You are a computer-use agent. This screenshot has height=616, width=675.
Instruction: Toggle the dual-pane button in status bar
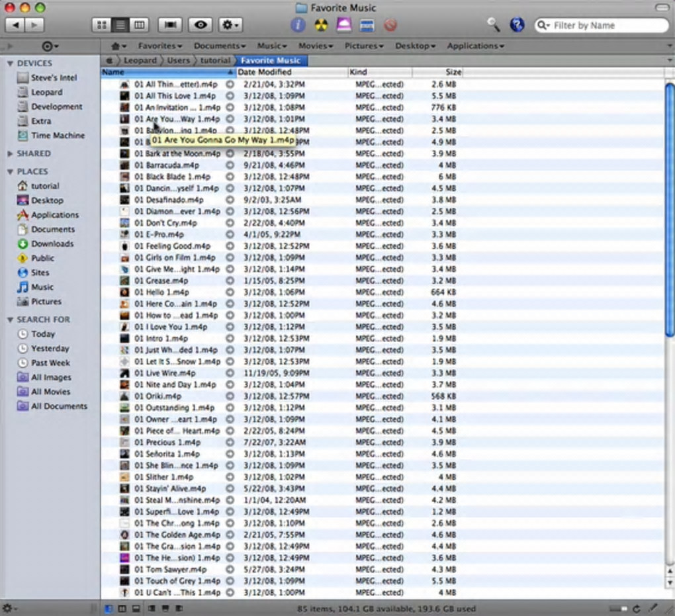[x=122, y=609]
